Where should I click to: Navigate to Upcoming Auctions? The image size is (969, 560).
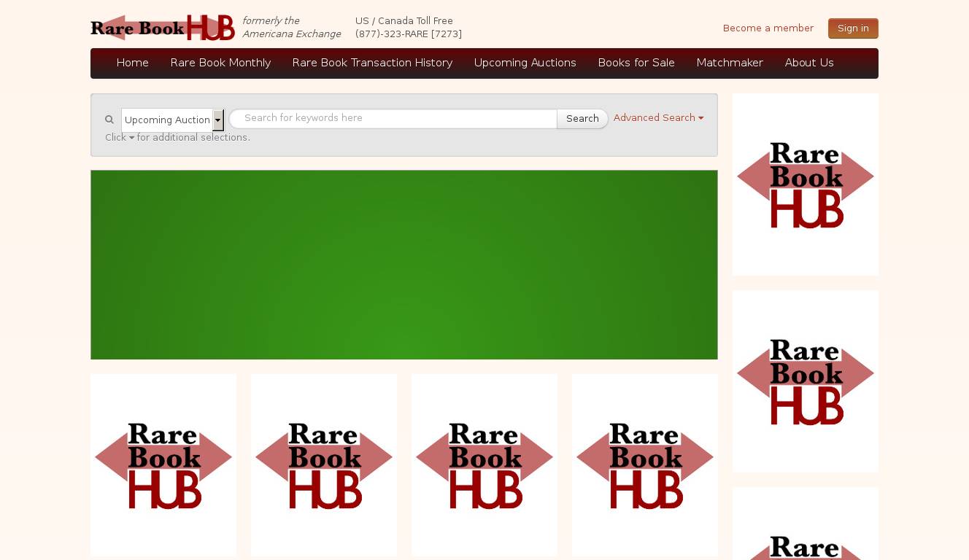pos(525,63)
